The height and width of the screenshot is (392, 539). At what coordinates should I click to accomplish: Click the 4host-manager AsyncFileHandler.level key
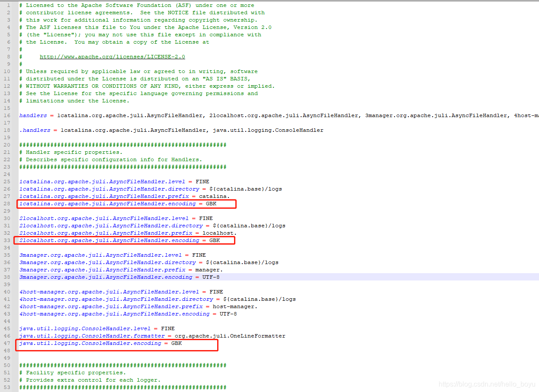pyautogui.click(x=109, y=292)
